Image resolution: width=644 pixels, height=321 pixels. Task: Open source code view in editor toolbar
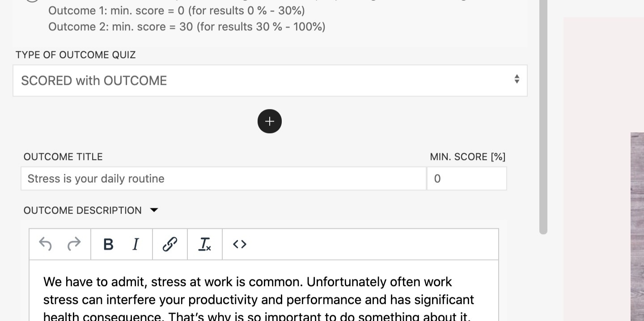point(240,244)
